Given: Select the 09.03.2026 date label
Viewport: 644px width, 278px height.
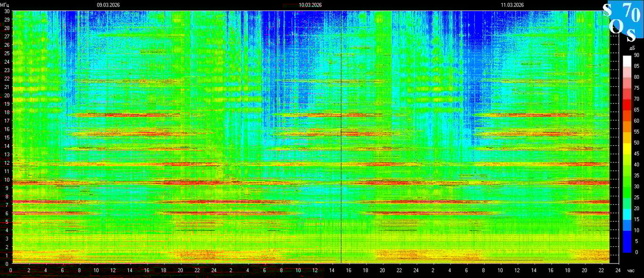Looking at the screenshot, I should (x=108, y=5).
